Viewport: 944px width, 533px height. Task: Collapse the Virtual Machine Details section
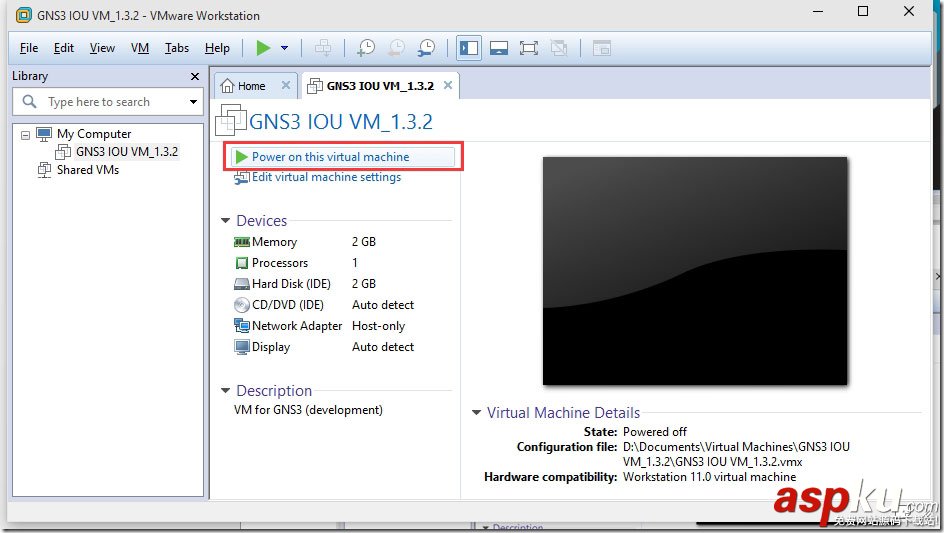[476, 413]
